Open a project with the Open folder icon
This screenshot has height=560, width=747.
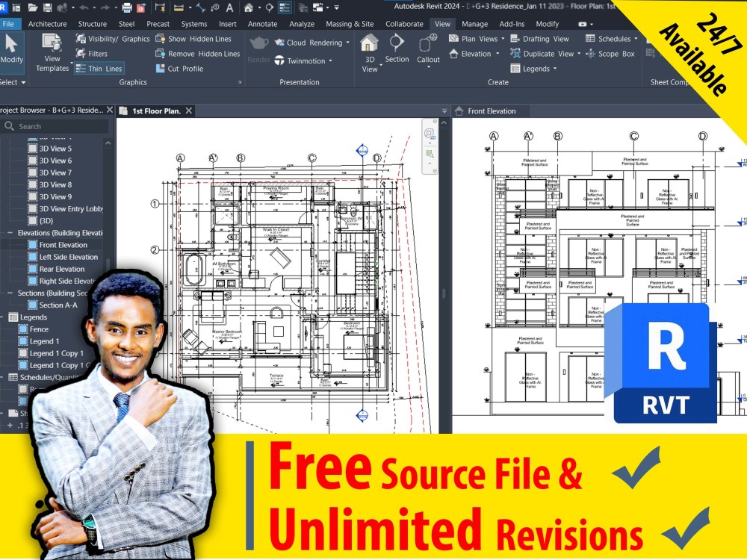click(x=32, y=7)
